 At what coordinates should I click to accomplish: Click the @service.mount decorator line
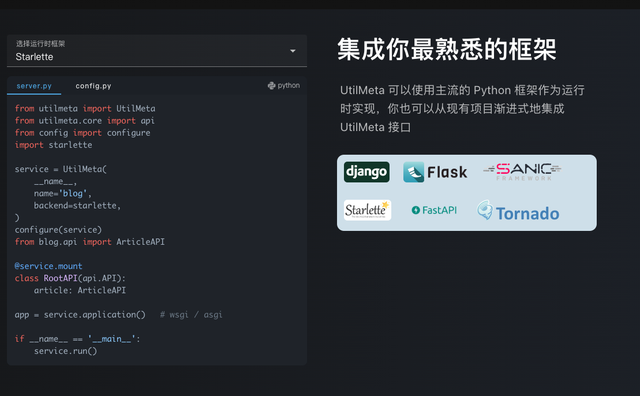click(49, 266)
